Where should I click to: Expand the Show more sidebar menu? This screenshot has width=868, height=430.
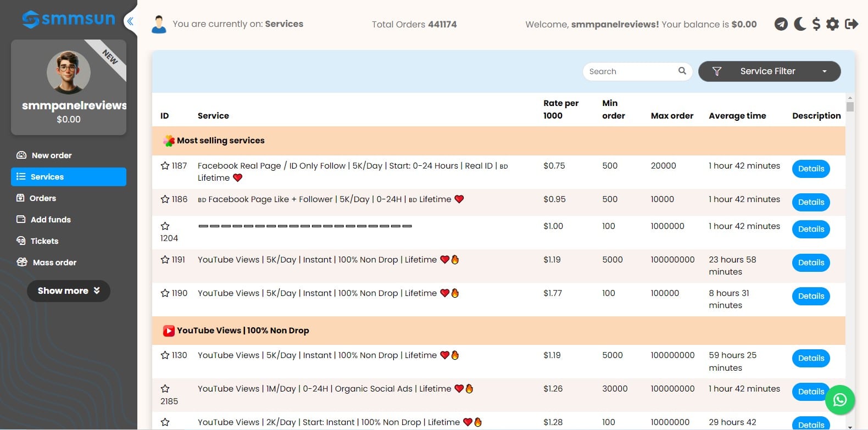pyautogui.click(x=69, y=291)
